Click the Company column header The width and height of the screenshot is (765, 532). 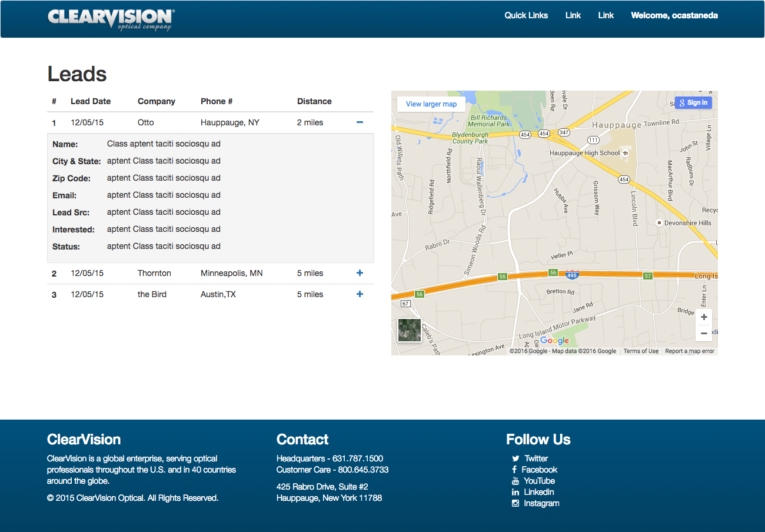tap(157, 101)
